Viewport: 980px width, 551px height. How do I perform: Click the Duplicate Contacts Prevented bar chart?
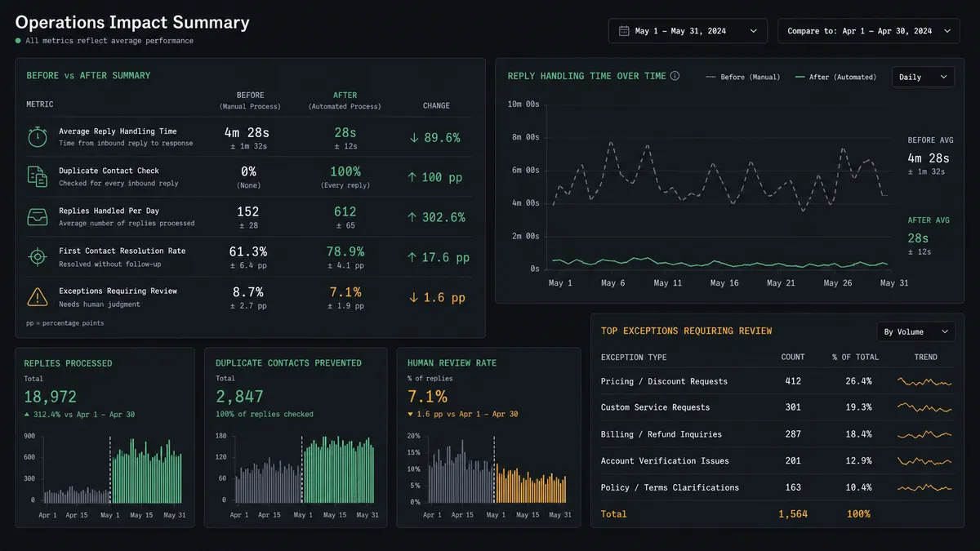(x=305, y=470)
